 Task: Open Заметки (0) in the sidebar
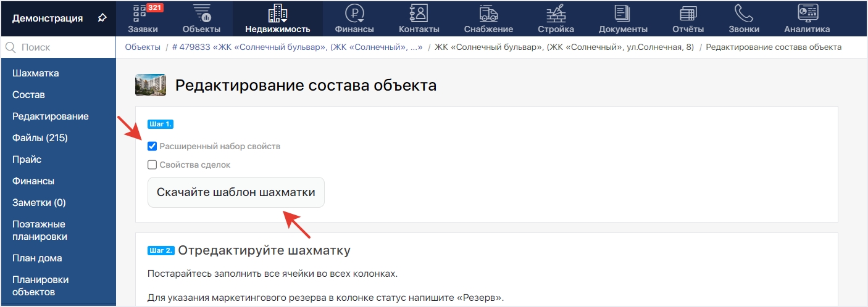coord(39,203)
